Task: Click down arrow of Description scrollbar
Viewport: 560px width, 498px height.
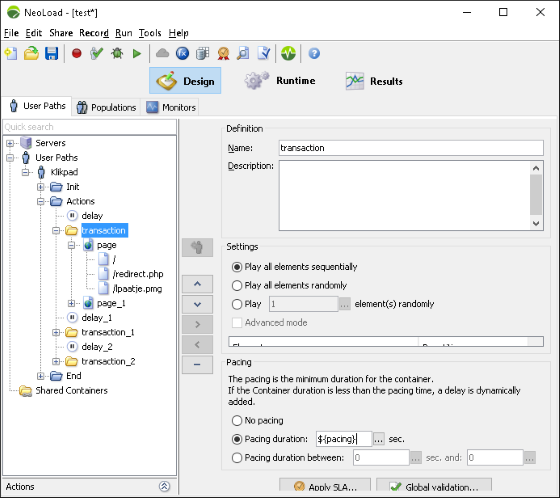Action: tap(536, 223)
